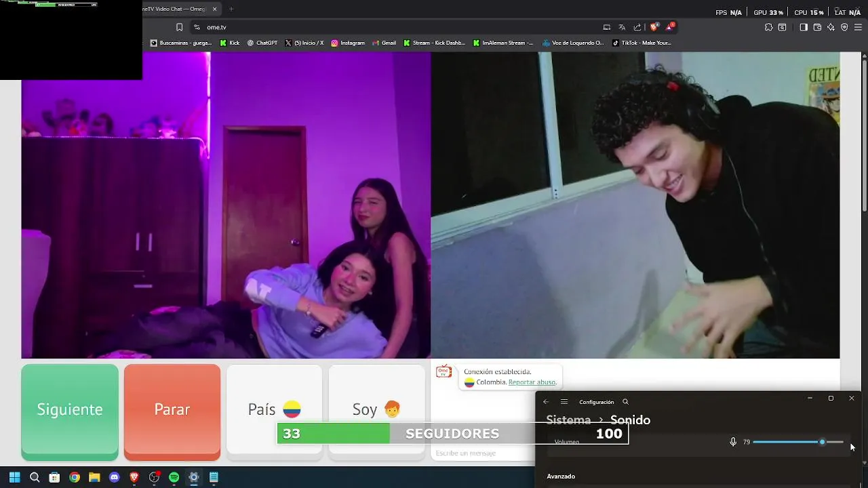Open the Gmail bookmark
The image size is (868, 488).
[384, 43]
